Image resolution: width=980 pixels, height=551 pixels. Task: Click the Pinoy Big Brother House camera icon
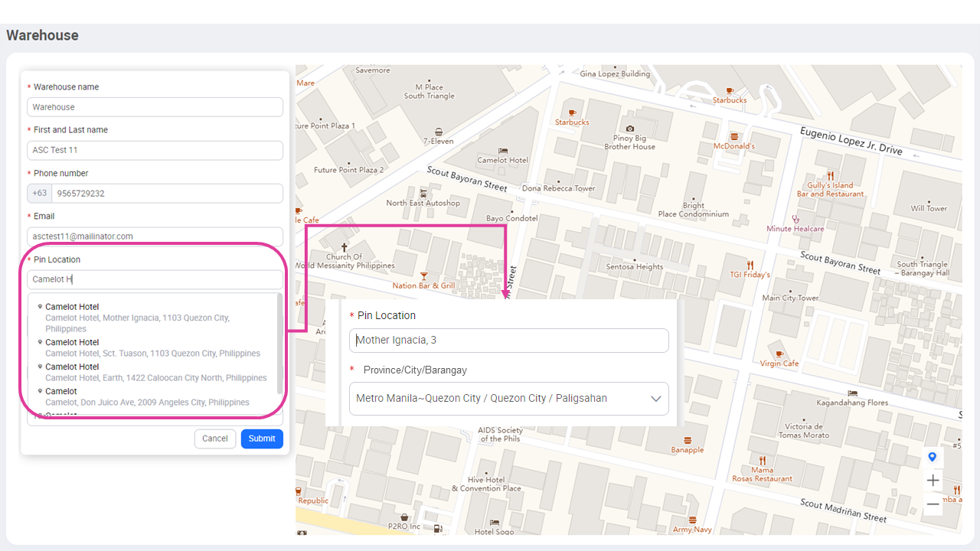click(x=630, y=129)
